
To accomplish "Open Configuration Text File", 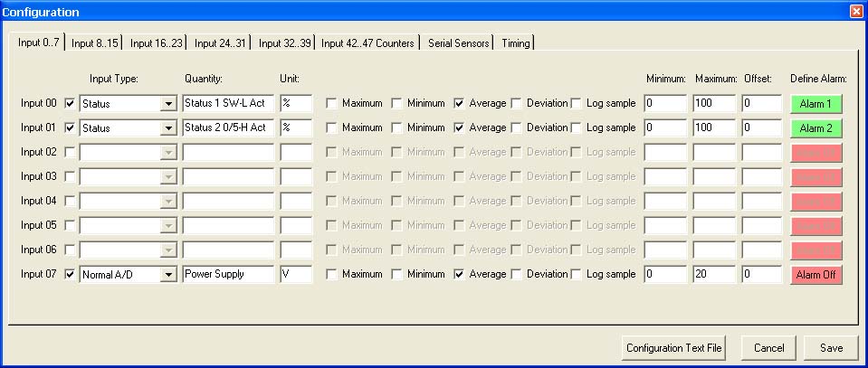I will pos(674,347).
